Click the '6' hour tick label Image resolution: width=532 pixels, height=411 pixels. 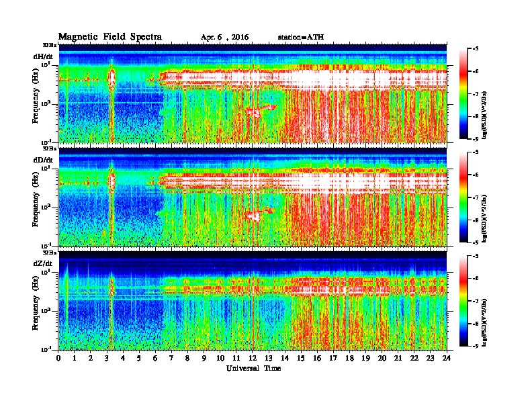(x=155, y=359)
